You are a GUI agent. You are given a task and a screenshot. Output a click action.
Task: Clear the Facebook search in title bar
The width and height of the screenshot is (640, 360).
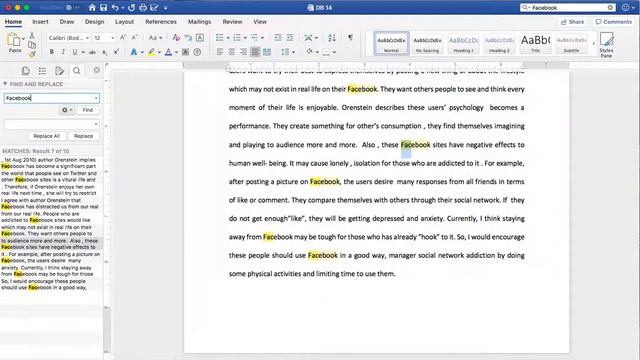click(x=610, y=7)
